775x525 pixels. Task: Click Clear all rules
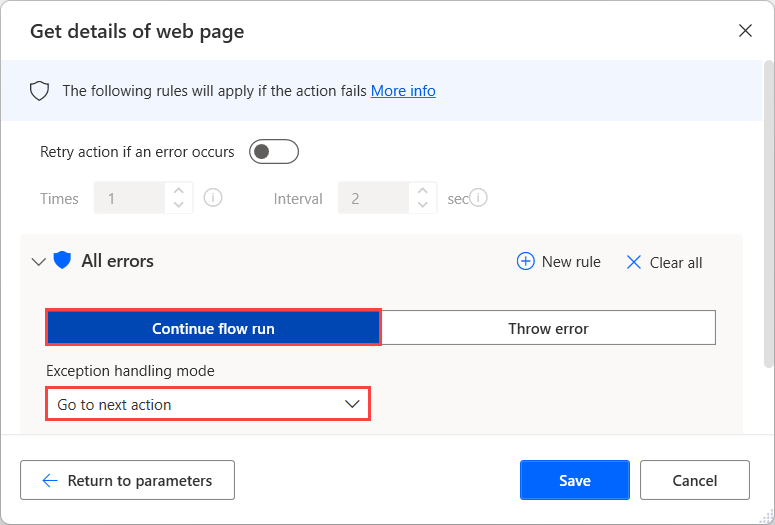[664, 262]
